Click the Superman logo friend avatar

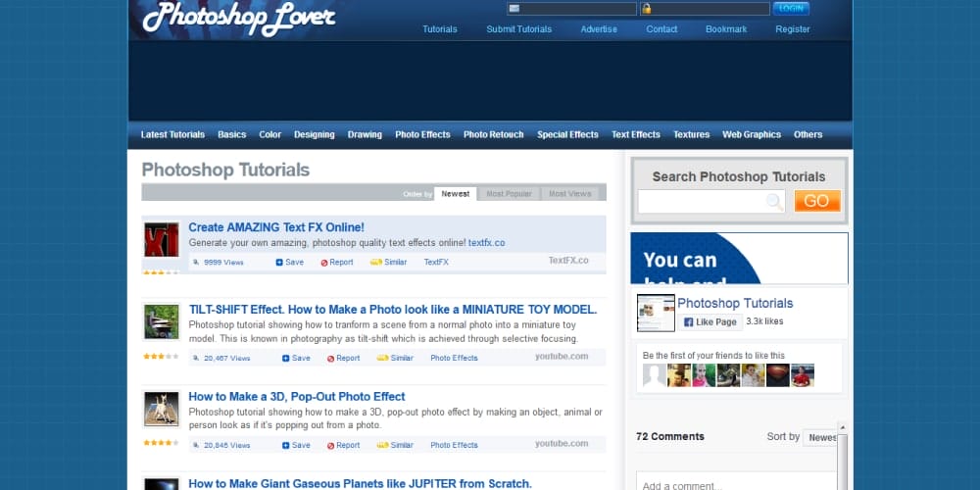(777, 375)
